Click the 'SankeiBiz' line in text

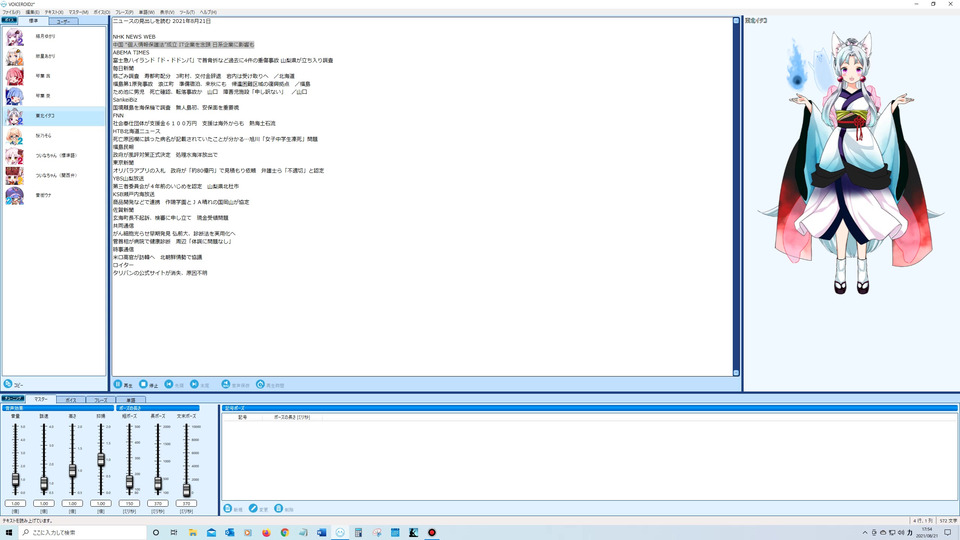tap(125, 100)
